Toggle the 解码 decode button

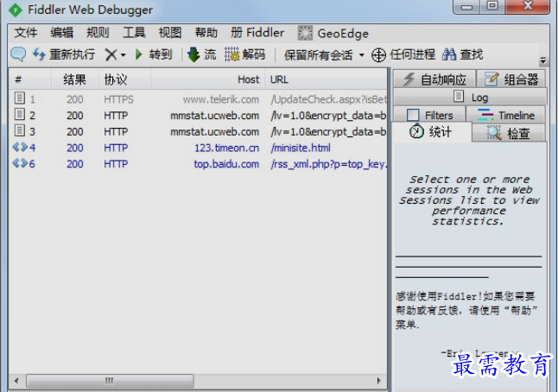(x=244, y=54)
